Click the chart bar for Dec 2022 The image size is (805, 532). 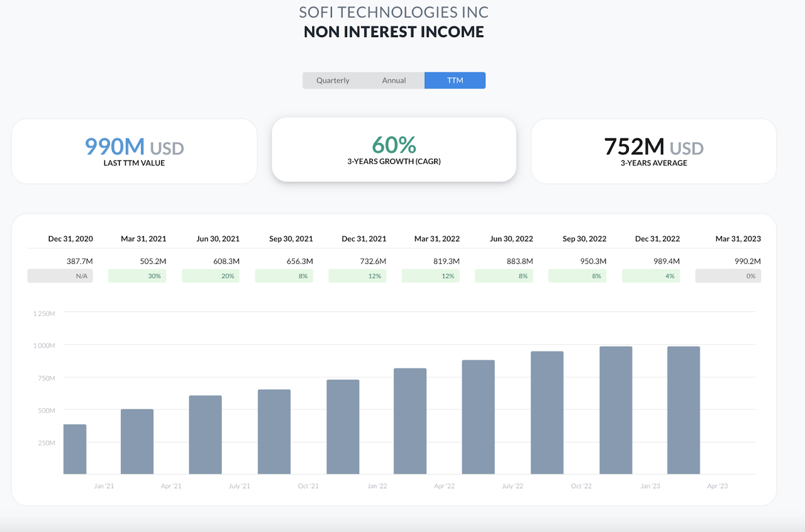[x=616, y=410]
